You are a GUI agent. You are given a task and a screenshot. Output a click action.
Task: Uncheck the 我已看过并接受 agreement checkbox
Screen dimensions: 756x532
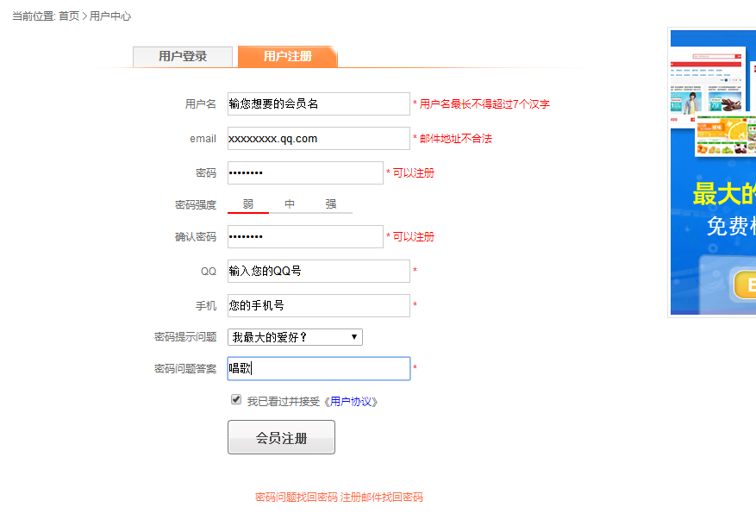pos(236,399)
